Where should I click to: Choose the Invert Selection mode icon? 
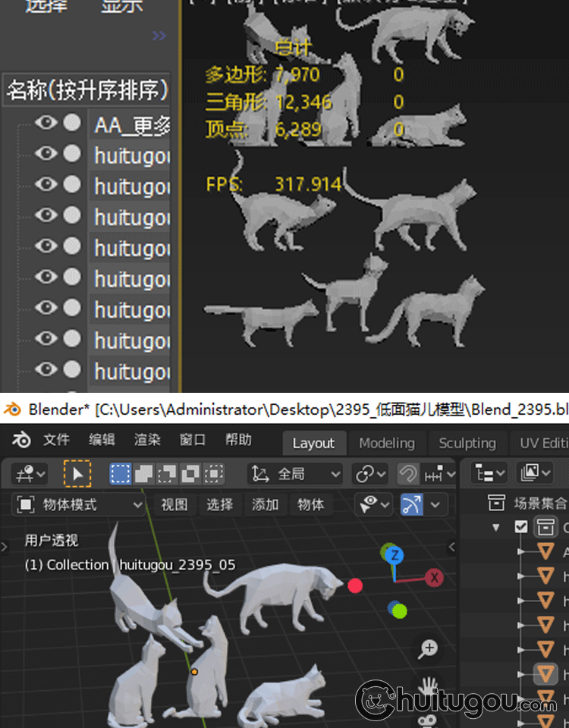[x=190, y=474]
